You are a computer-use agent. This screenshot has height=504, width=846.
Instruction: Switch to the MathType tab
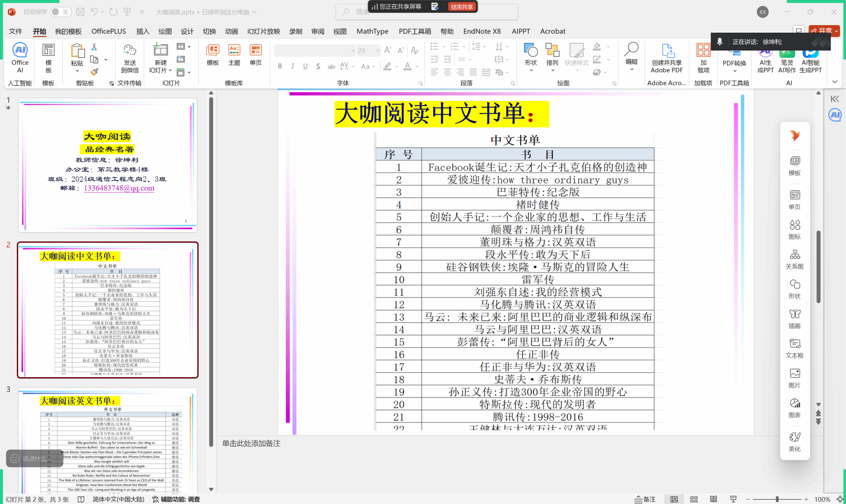click(x=372, y=31)
